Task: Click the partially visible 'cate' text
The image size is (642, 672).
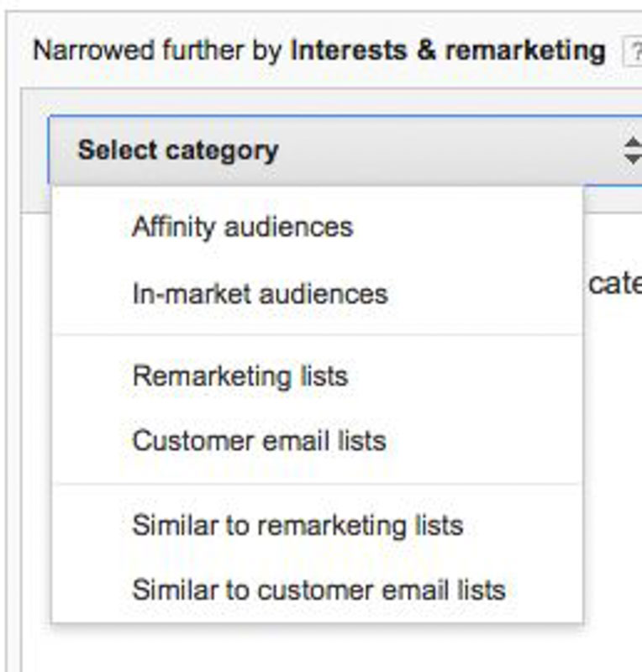Action: pyautogui.click(x=614, y=284)
